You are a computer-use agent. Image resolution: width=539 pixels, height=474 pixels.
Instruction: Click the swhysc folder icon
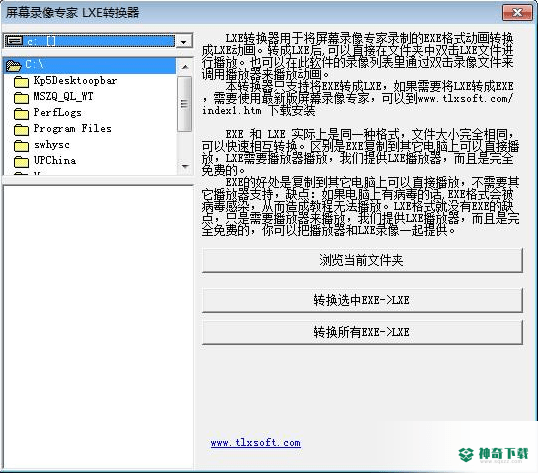21,146
